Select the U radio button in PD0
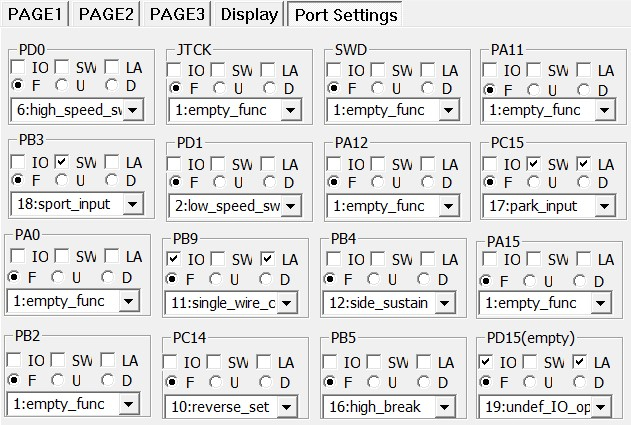Screen dimensions: 631x425 pyautogui.click(x=62, y=87)
